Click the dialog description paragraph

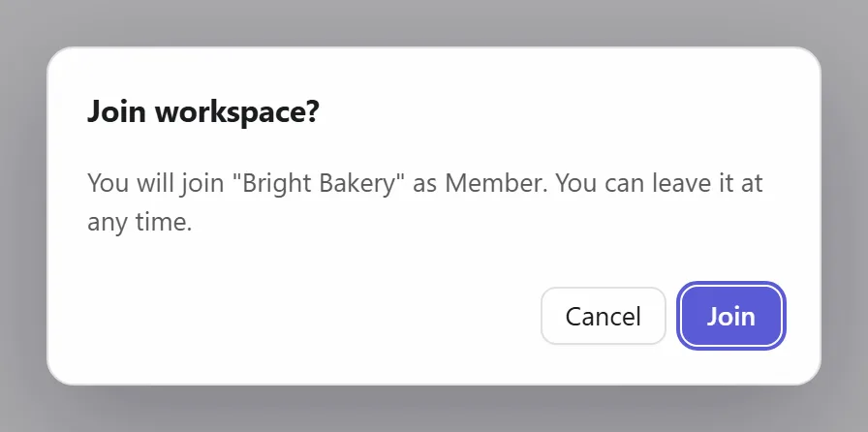[x=424, y=202]
